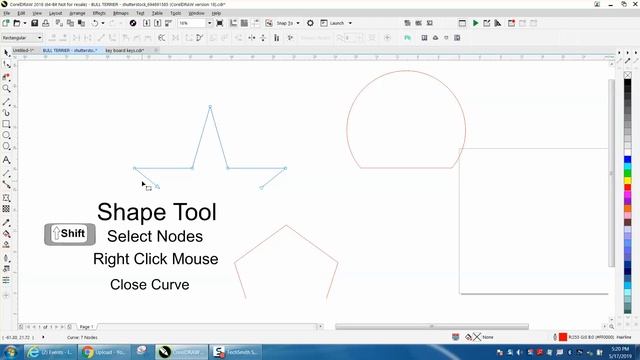
Task: Click the no-color X swatch in palette
Action: [628, 75]
